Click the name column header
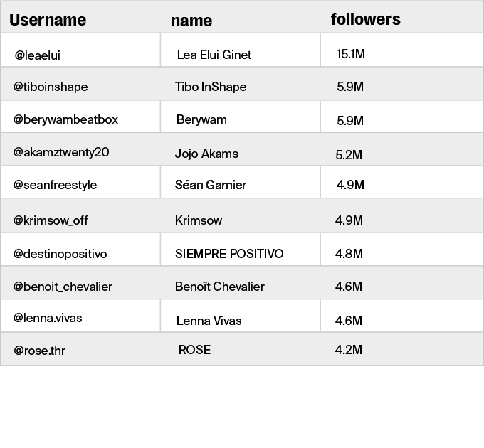 [191, 21]
